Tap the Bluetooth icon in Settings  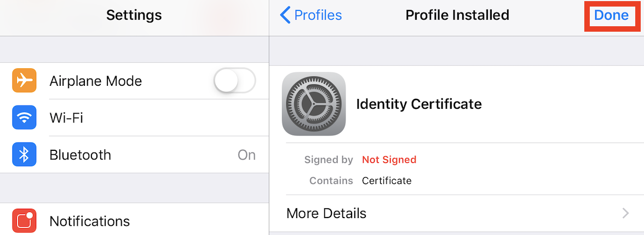point(24,155)
